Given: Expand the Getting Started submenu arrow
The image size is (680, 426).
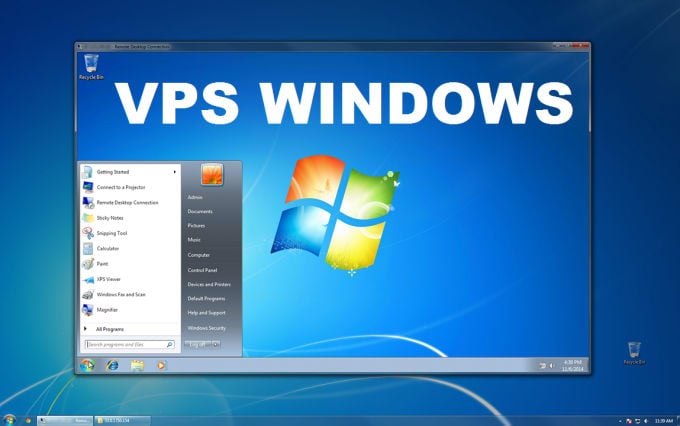Looking at the screenshot, I should click(x=174, y=172).
